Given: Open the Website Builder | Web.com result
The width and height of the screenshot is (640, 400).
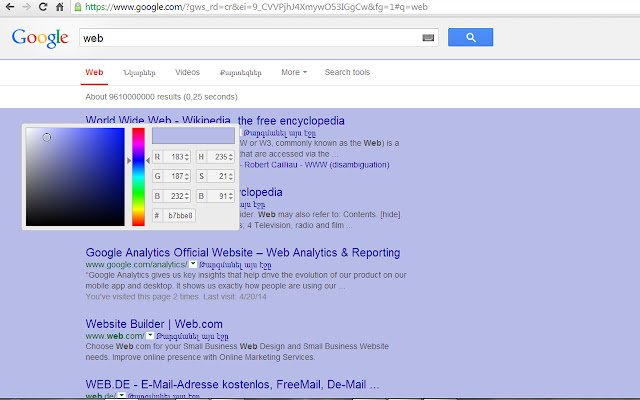Looking at the screenshot, I should [x=154, y=324].
